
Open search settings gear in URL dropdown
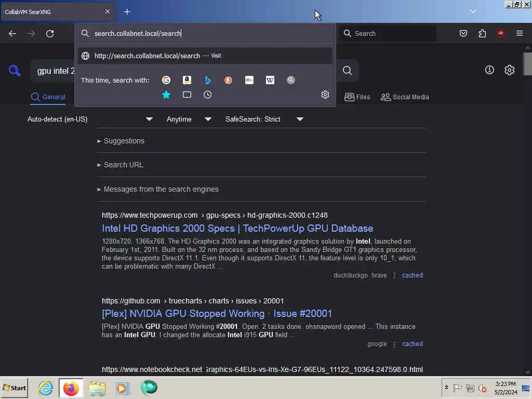coord(325,95)
